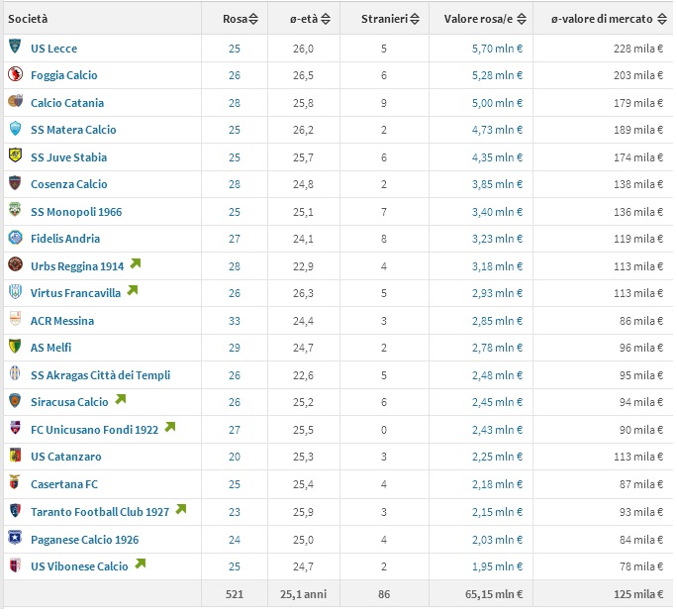The image size is (677, 616).
Task: Sort table by Stranieri column arrows
Action: [x=415, y=19]
